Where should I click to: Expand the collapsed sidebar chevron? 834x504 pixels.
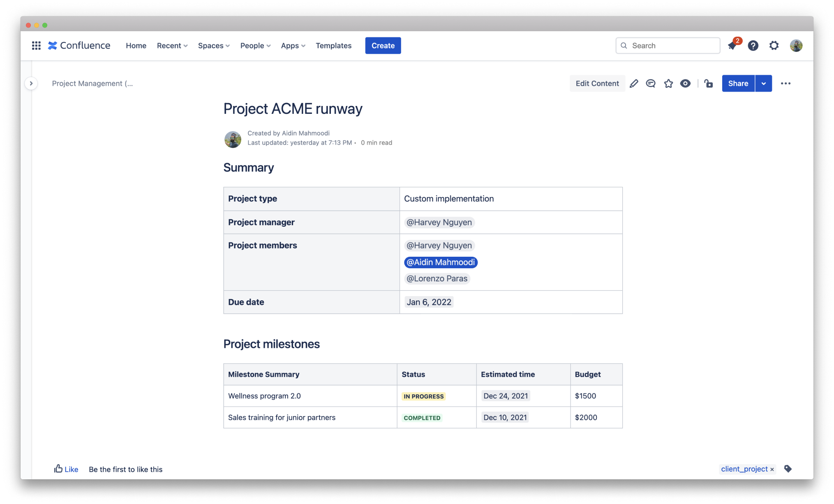[x=31, y=83]
